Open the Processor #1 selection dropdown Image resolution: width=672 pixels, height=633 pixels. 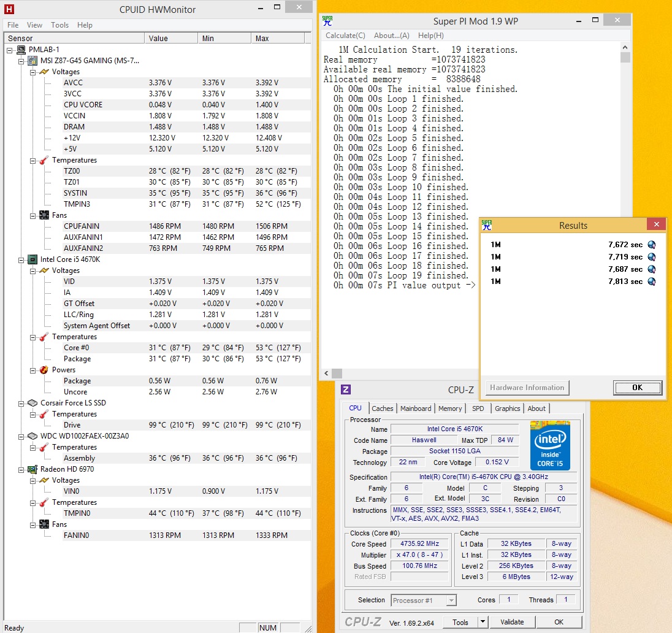pos(451,600)
